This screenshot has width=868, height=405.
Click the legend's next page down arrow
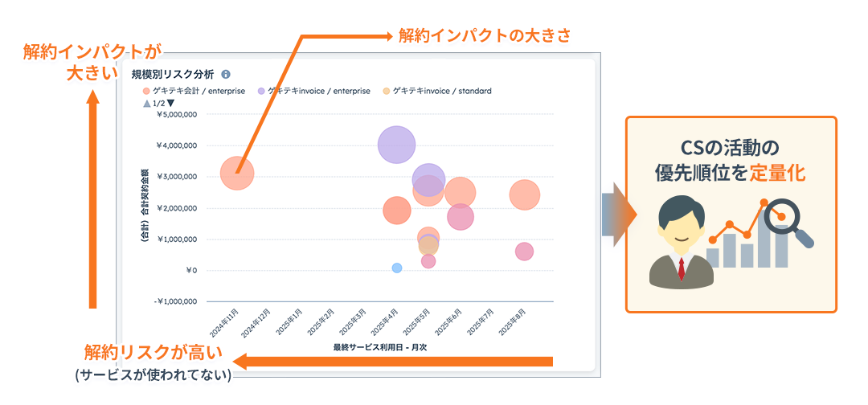[x=170, y=104]
